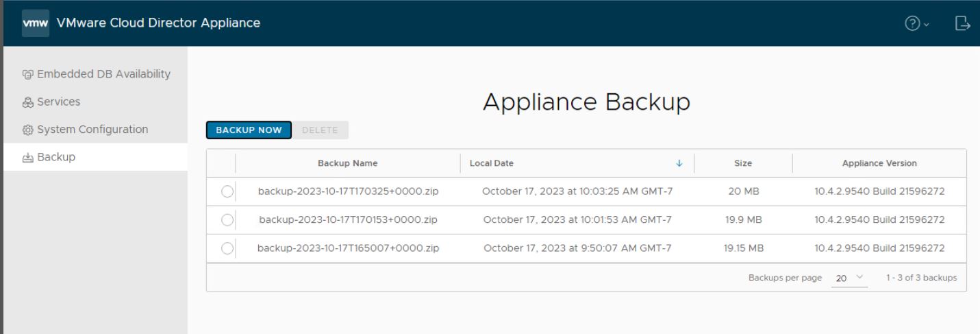
Task: Click date October 17, 2023 at 10:03:25 AM
Action: [x=577, y=191]
